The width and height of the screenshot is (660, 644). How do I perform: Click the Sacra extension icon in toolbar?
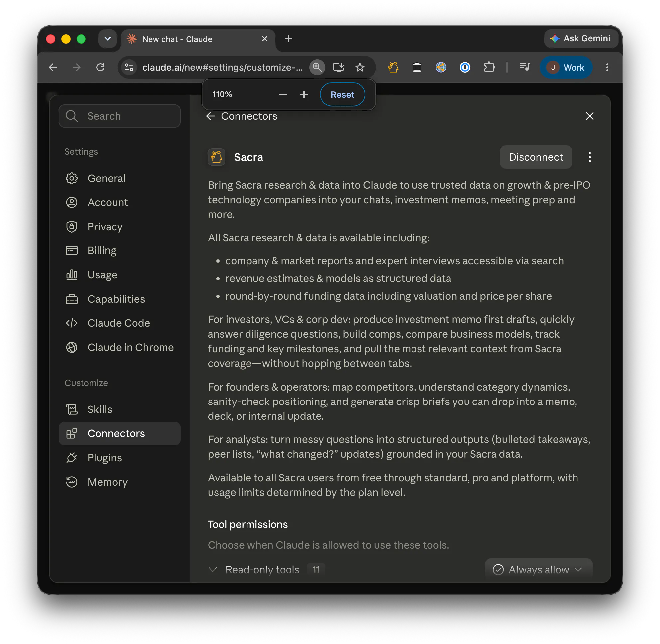393,67
